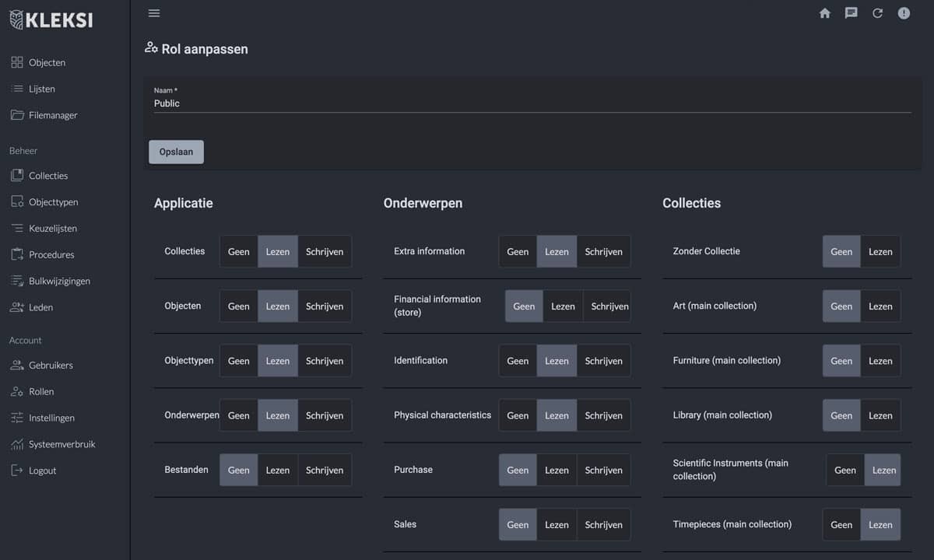The image size is (934, 560).
Task: Click the Filemanager folder icon
Action: pos(17,115)
